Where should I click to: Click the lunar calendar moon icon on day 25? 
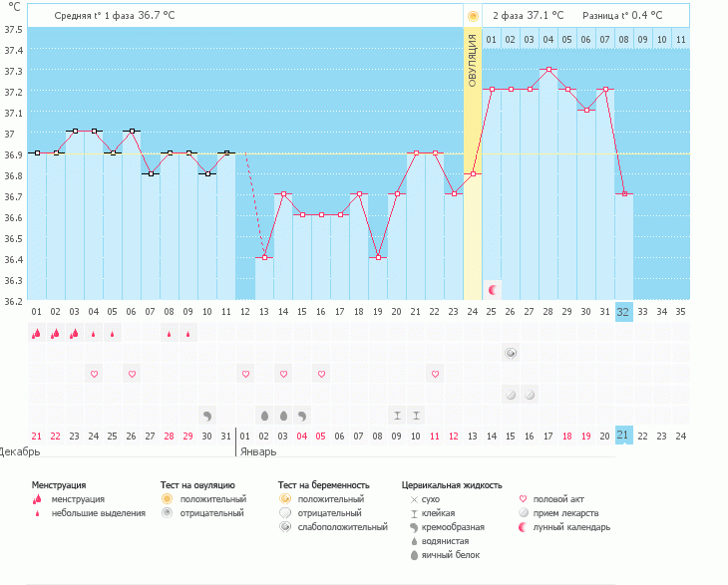tap(493, 290)
